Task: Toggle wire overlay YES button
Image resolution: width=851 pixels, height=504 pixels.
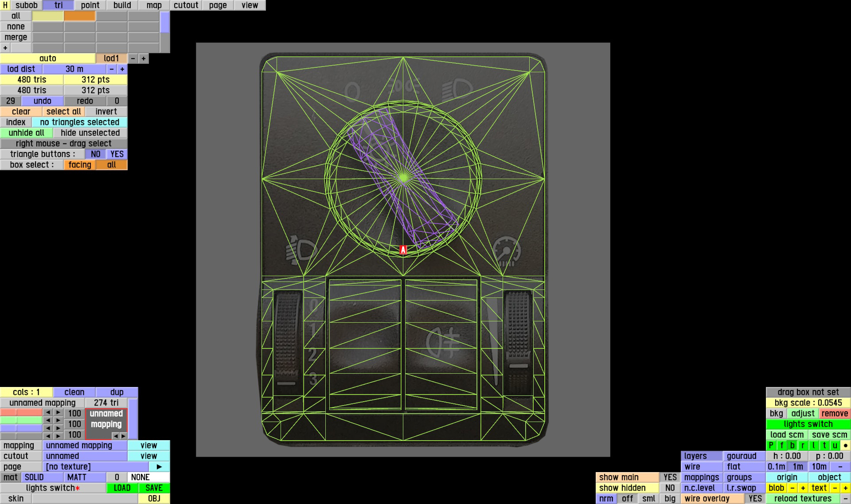Action: click(x=755, y=499)
